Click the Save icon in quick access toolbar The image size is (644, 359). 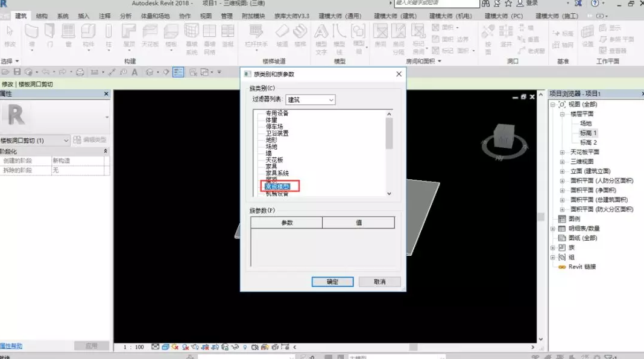pyautogui.click(x=17, y=72)
